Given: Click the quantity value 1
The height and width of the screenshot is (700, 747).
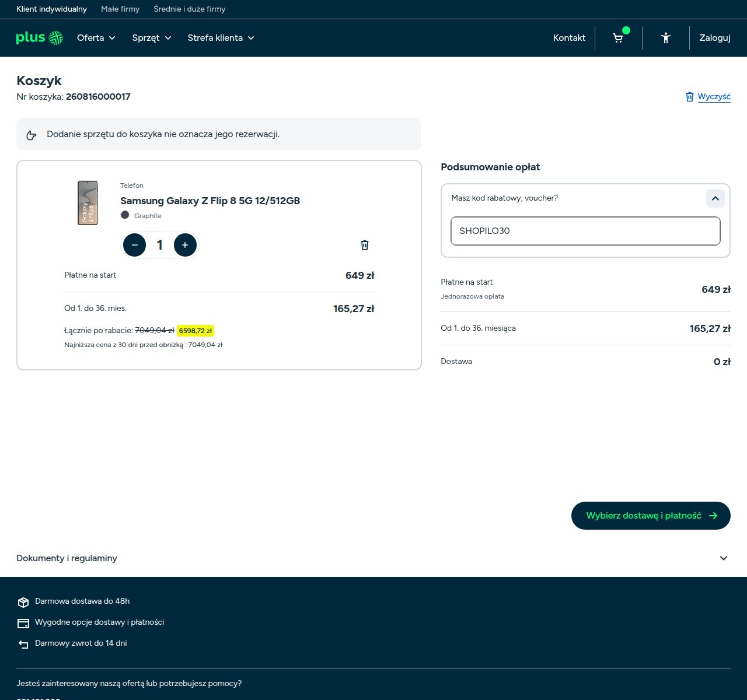Looking at the screenshot, I should pos(160,245).
